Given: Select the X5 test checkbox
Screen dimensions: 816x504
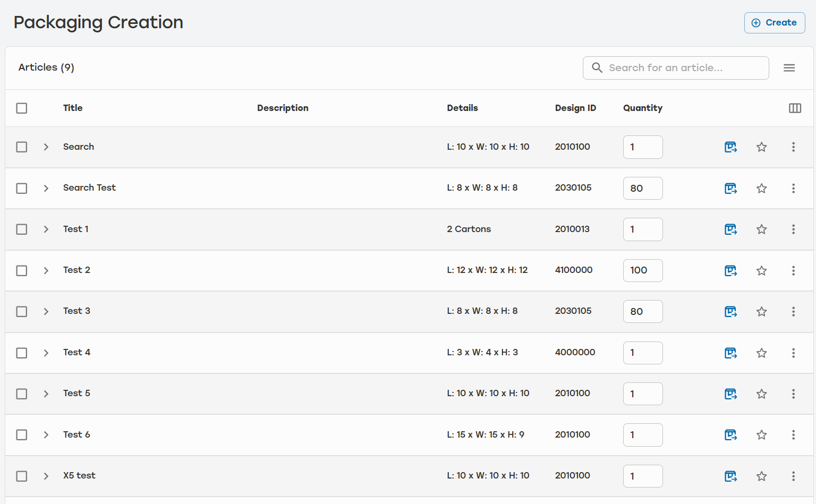Looking at the screenshot, I should coord(22,476).
